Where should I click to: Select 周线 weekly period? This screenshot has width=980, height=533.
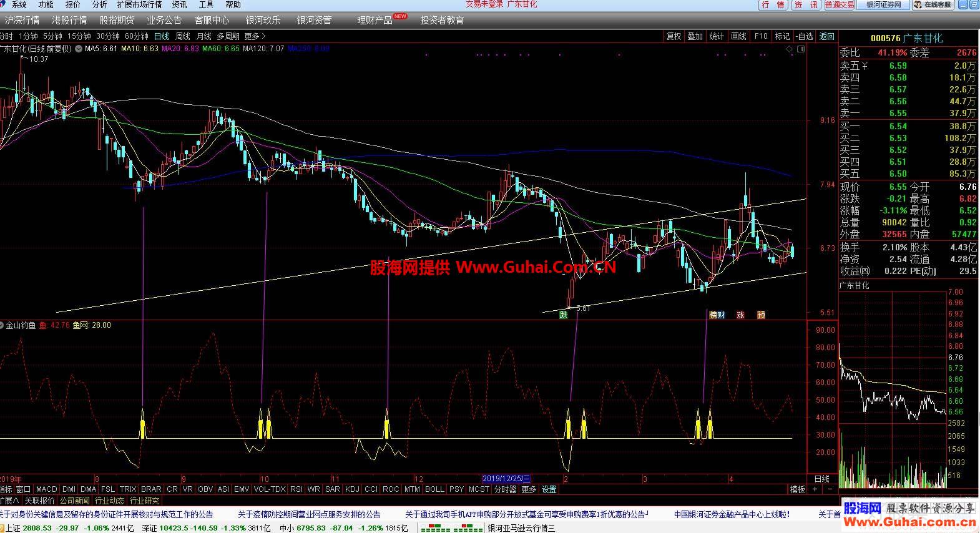click(x=182, y=36)
